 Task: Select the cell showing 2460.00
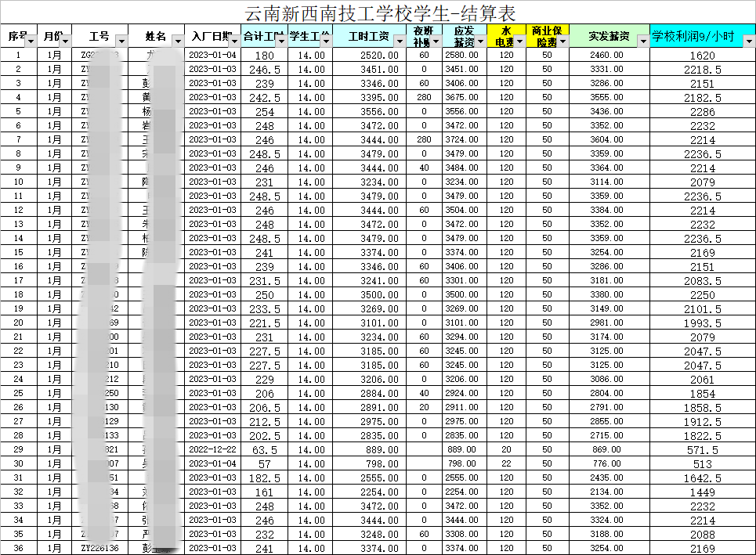pos(610,55)
